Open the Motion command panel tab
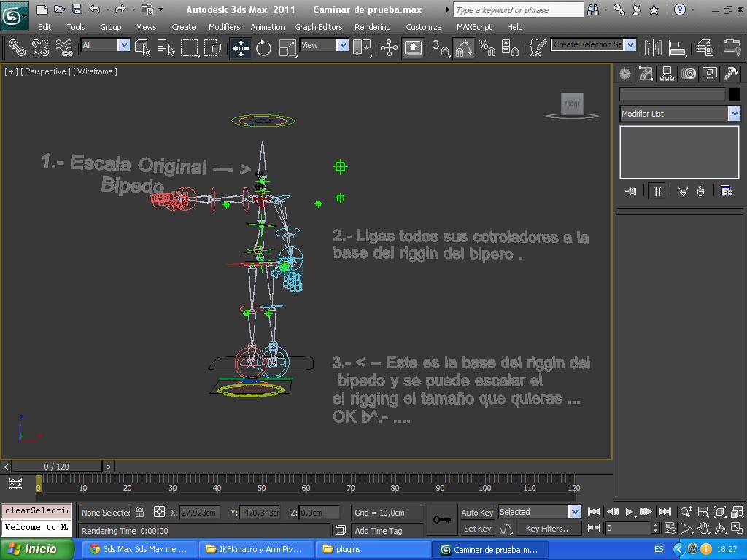The image size is (747, 560). [688, 74]
